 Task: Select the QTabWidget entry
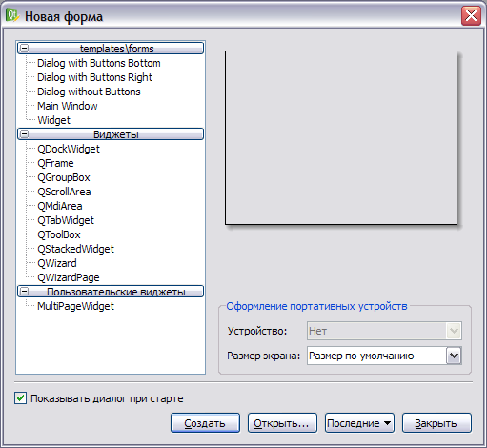coord(66,220)
